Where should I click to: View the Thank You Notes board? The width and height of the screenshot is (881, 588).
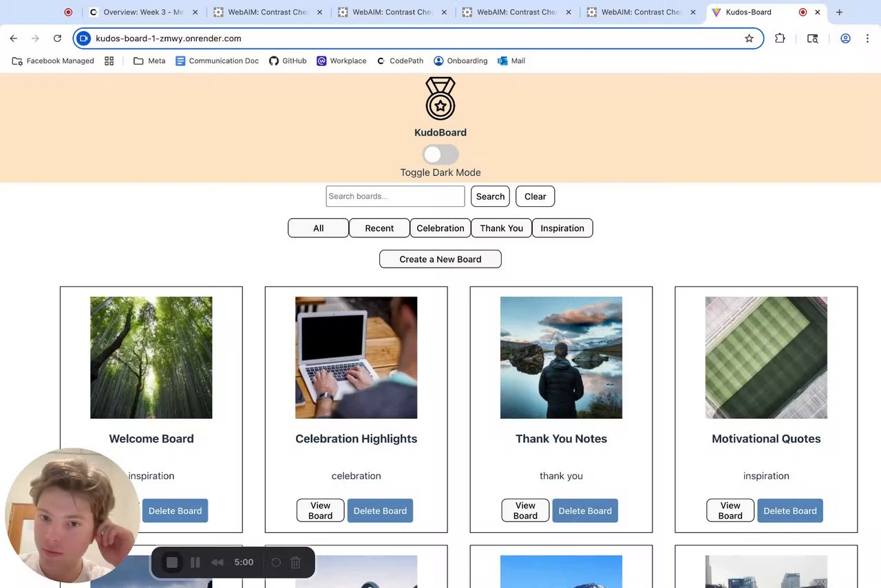click(x=525, y=510)
